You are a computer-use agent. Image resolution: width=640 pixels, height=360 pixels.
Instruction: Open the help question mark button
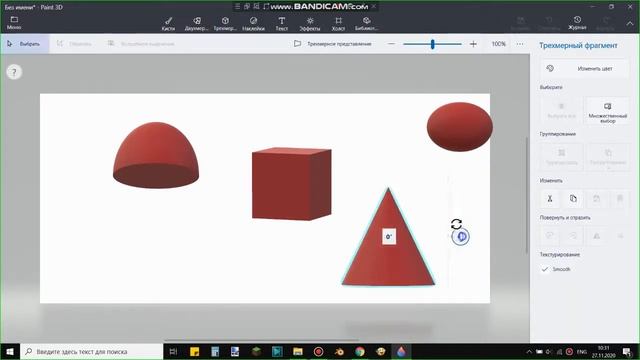(14, 72)
